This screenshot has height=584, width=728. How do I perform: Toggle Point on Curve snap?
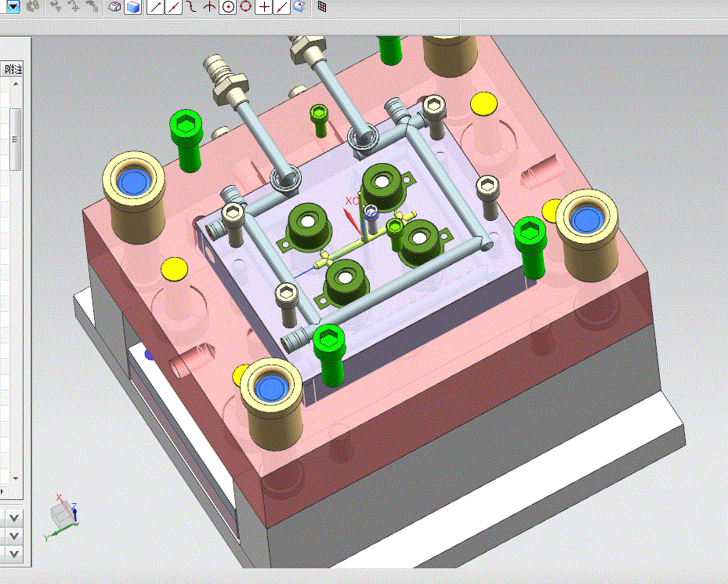pyautogui.click(x=282, y=6)
